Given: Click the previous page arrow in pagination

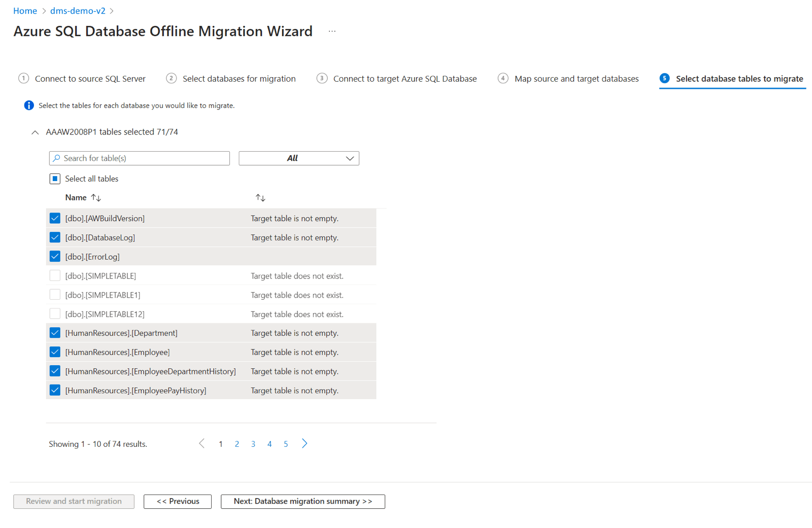Looking at the screenshot, I should (x=201, y=443).
